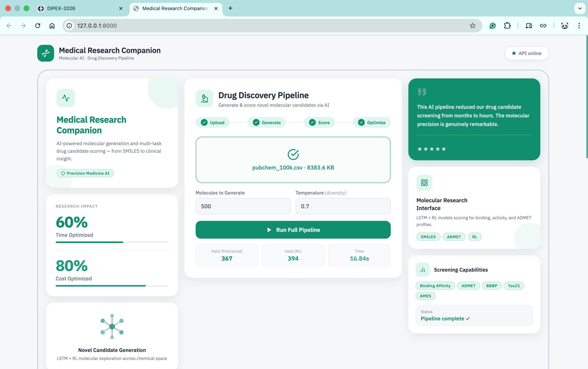Click the atom icon above Molecular Research Interface
Viewport: 588px width, 369px height.
424,183
